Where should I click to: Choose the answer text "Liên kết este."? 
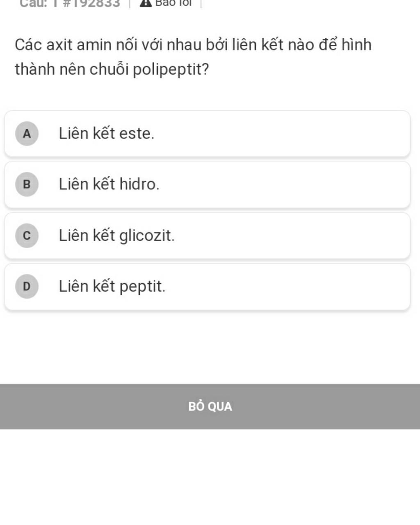coord(107,134)
